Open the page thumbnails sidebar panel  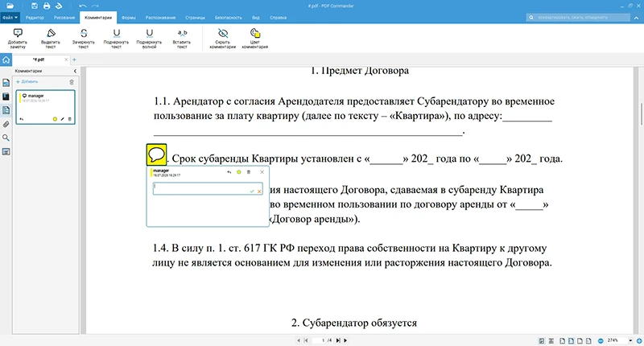(x=6, y=83)
